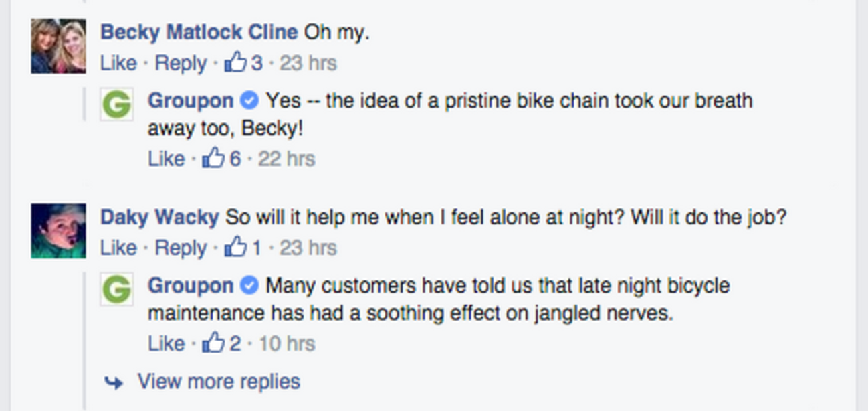Click Groupon logo avatar on bicycle maintenance reply
The width and height of the screenshot is (868, 411).
(117, 289)
